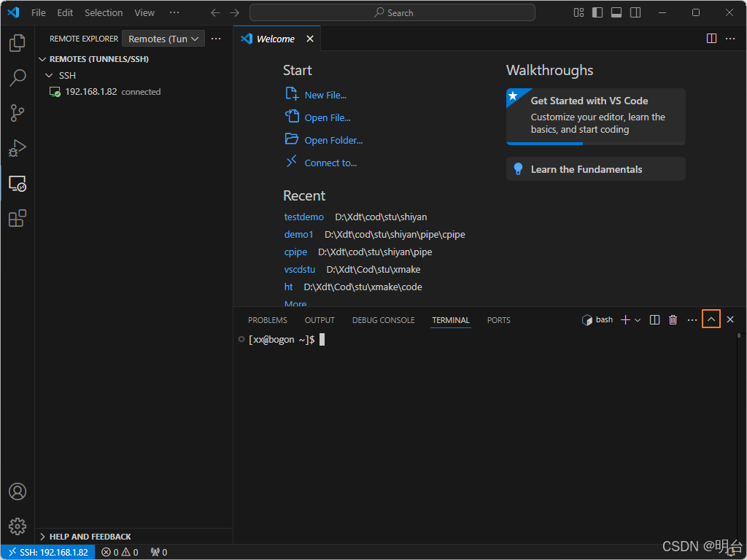Viewport: 747px width, 560px height.
Task: Switch to the PROBLEMS panel tab
Action: 267,320
